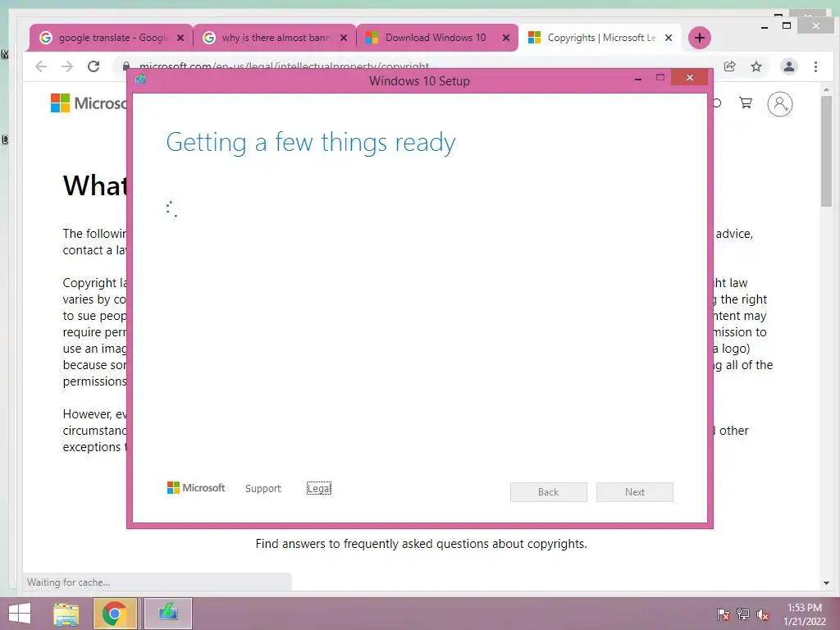This screenshot has width=840, height=630.
Task: Reload the current page
Action: click(x=94, y=66)
